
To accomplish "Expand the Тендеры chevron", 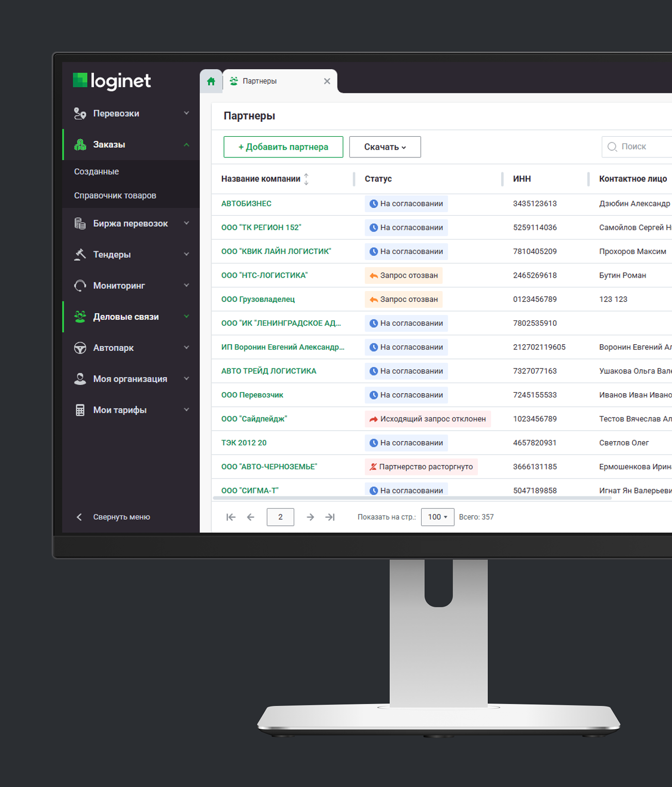I will (186, 254).
